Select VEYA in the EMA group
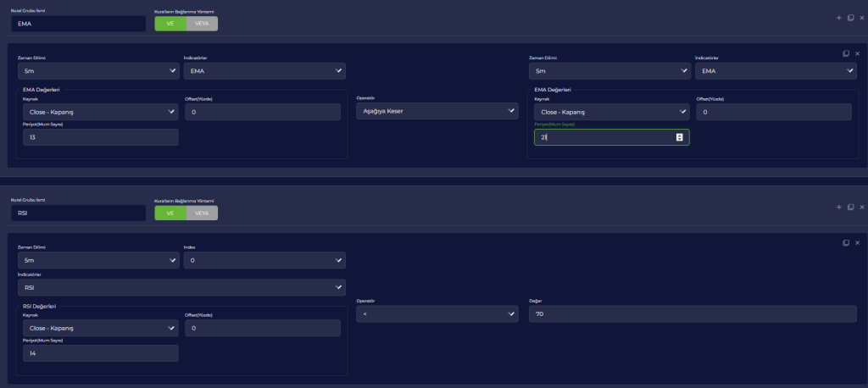 pyautogui.click(x=202, y=23)
